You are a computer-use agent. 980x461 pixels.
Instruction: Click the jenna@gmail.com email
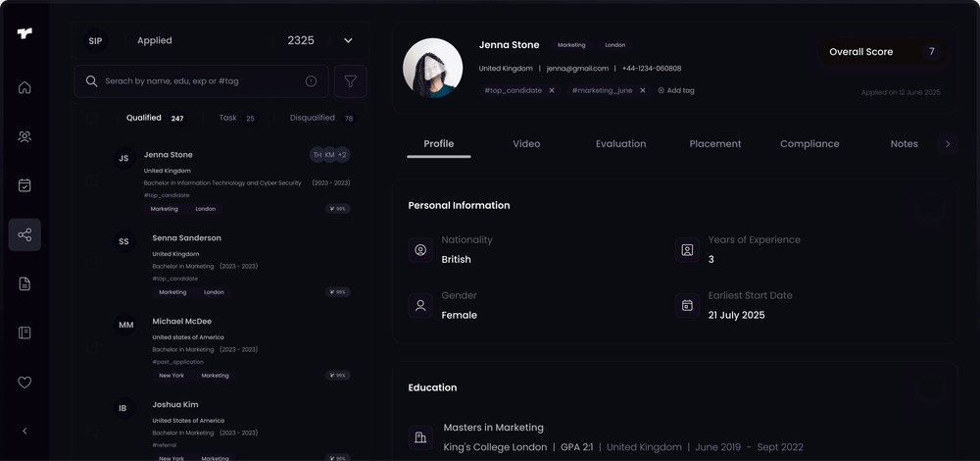pyautogui.click(x=577, y=69)
